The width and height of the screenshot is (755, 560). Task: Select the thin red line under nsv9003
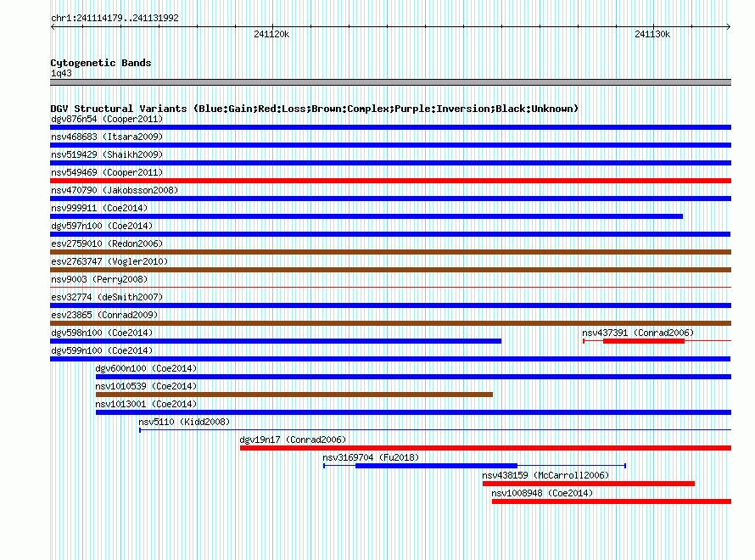[390, 288]
